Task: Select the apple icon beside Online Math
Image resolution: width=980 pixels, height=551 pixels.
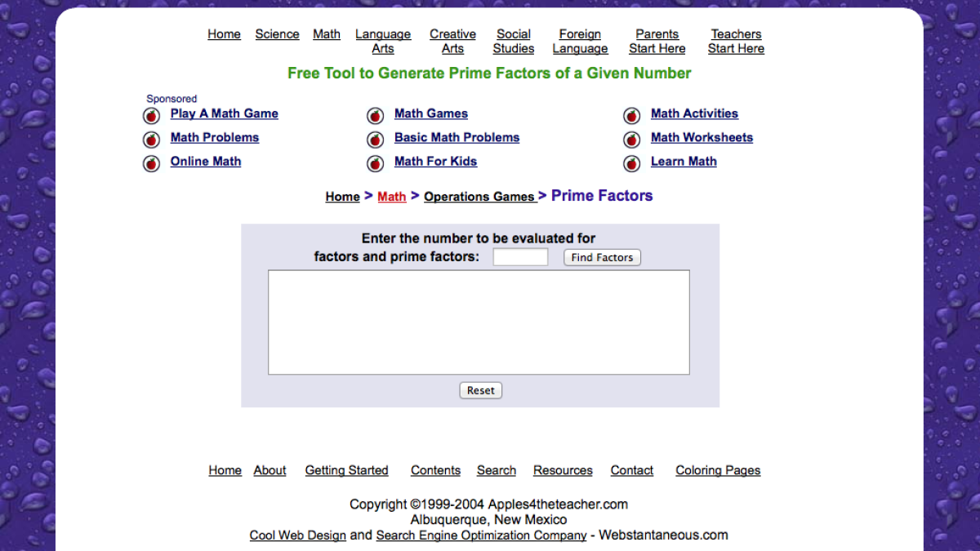Action: 151,162
